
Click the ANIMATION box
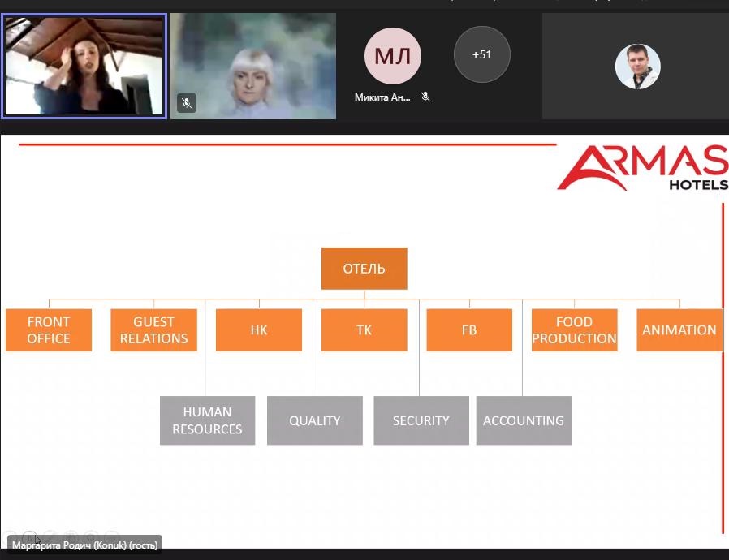click(679, 330)
